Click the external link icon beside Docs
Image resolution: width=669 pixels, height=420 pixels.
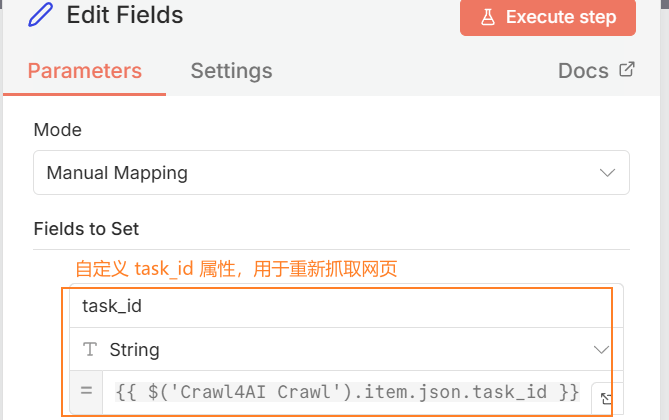[x=627, y=70]
